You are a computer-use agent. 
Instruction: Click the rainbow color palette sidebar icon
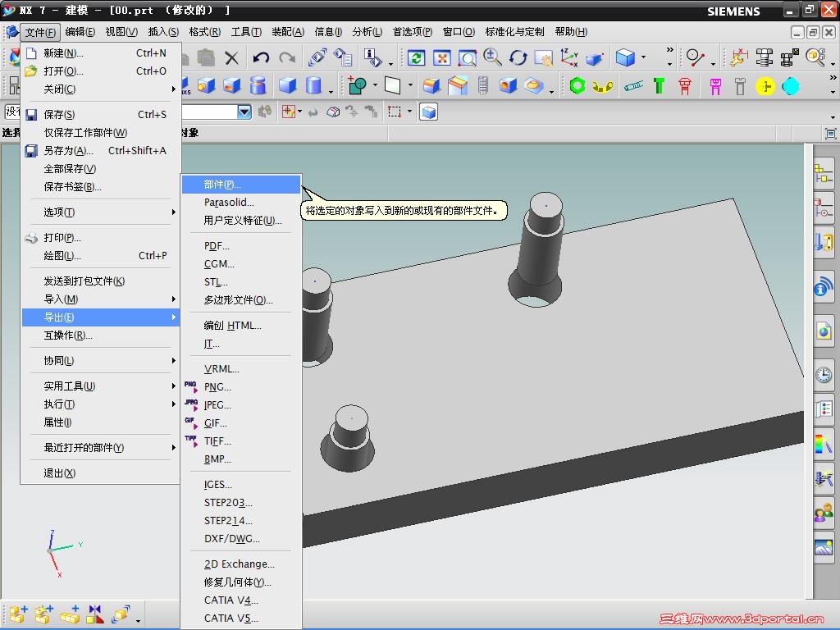pos(823,444)
